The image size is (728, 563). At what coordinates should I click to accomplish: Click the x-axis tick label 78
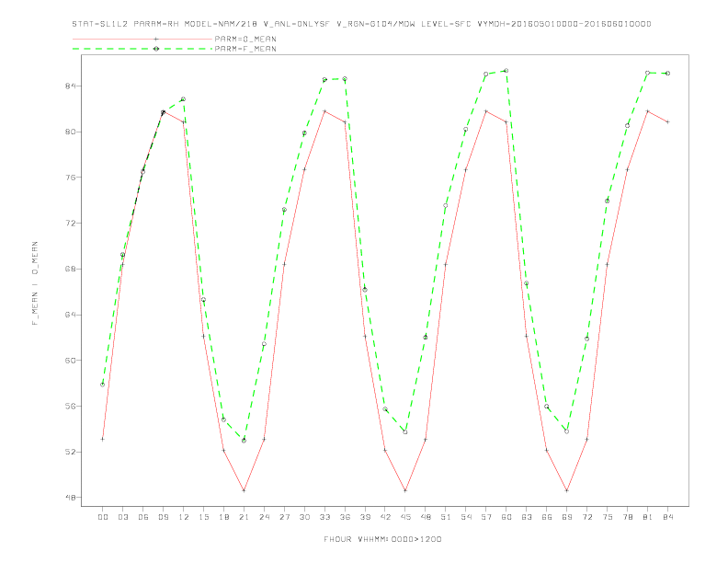pyautogui.click(x=628, y=517)
